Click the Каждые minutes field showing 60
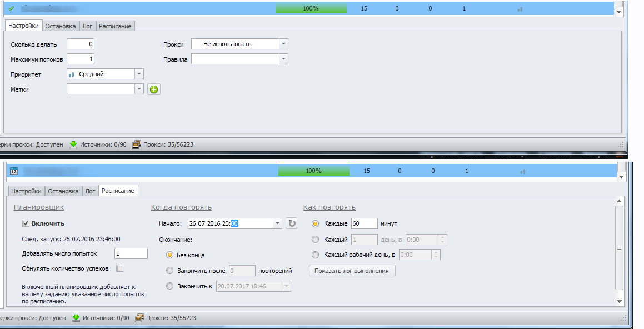Image resolution: width=644 pixels, height=329 pixels. 365,223
